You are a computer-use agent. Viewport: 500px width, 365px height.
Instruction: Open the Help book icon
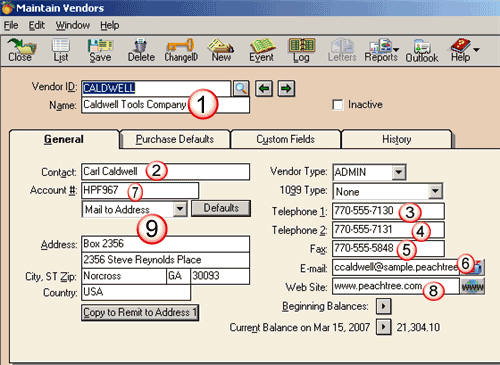(x=460, y=50)
